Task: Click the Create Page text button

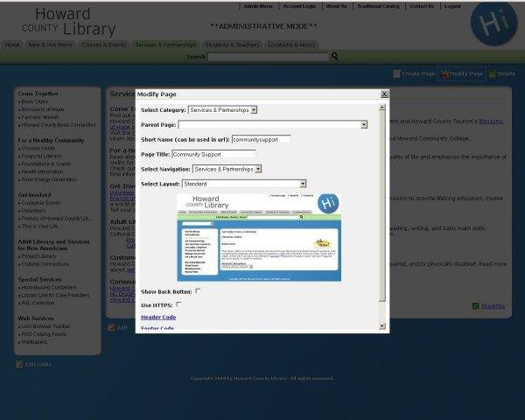Action: pos(418,73)
